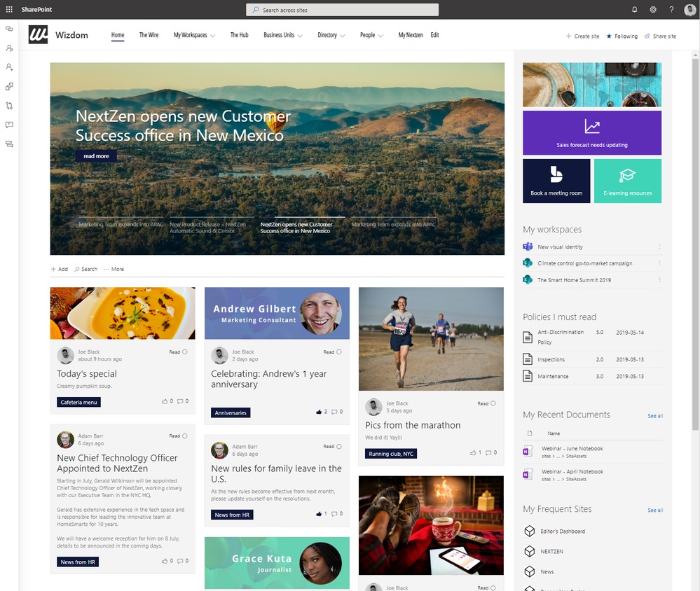Open the More menu below the banner
Screen dimensions: 700x591
point(114,269)
